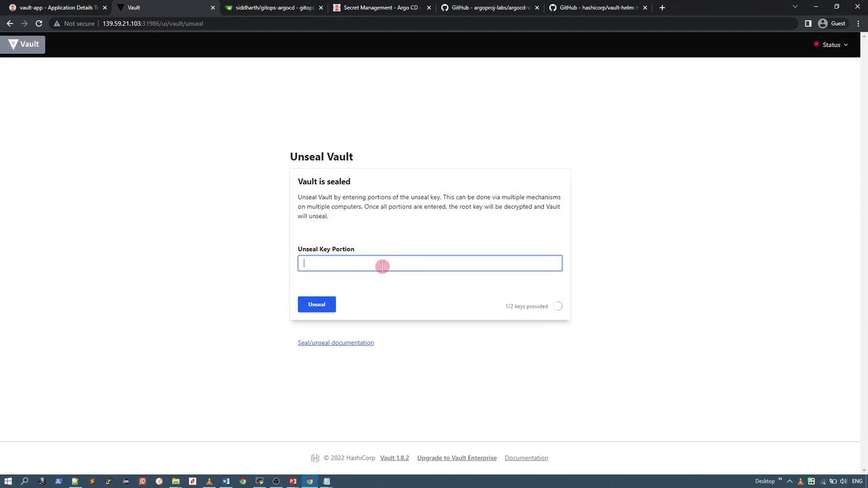Toggle the browser side panel icon

(808, 24)
